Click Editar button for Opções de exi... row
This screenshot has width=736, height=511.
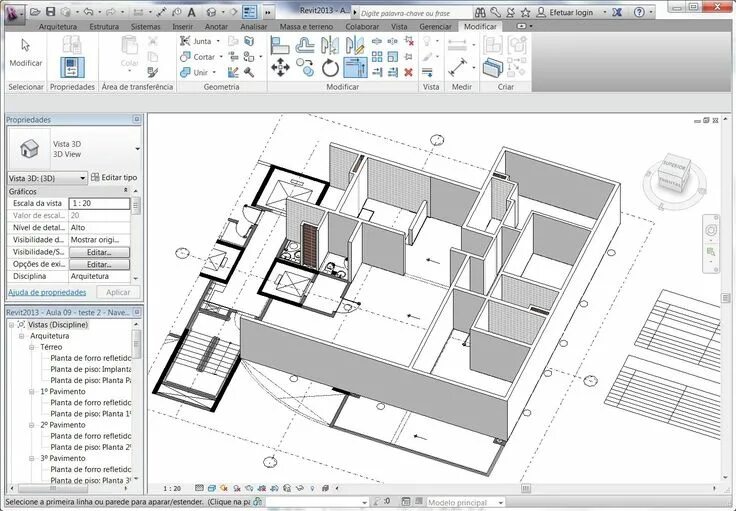(x=100, y=265)
